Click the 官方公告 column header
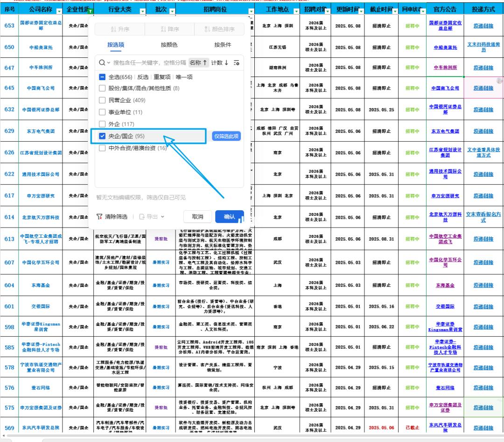504x442 pixels. (x=445, y=9)
